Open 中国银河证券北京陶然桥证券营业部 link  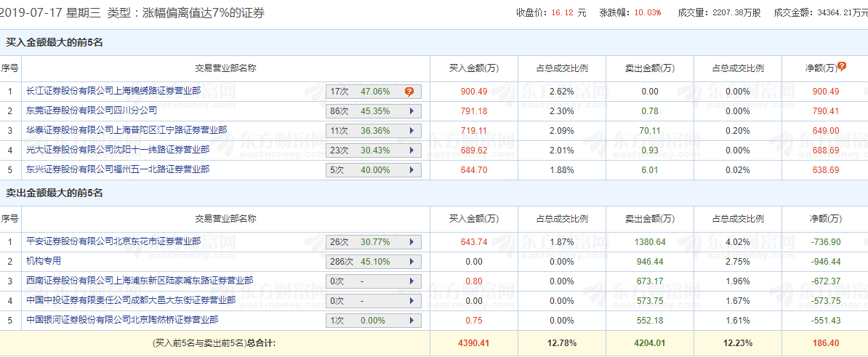tap(122, 321)
